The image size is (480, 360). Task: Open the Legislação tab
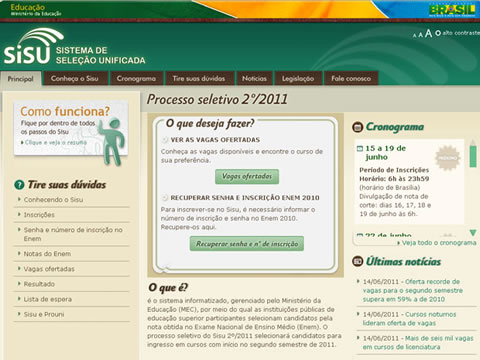(298, 79)
